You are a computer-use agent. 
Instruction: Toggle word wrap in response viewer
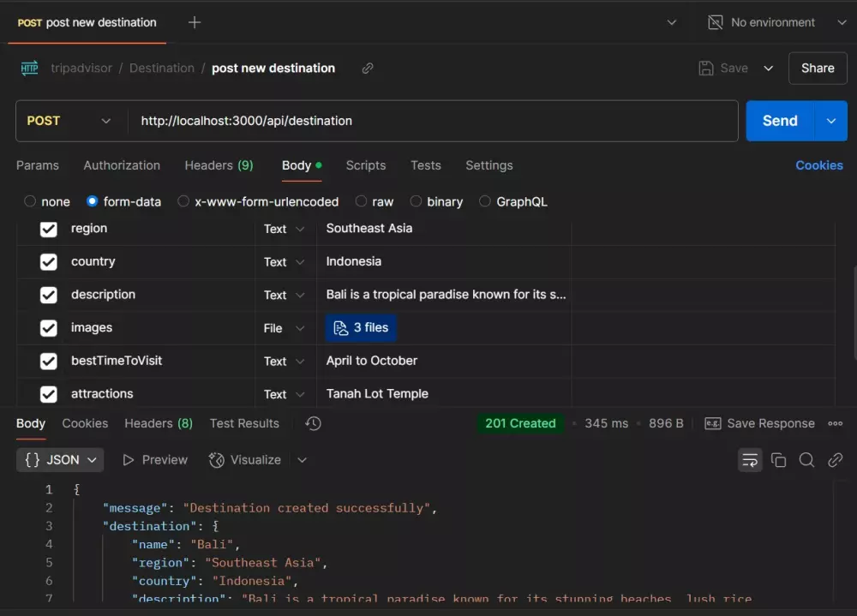pyautogui.click(x=750, y=460)
